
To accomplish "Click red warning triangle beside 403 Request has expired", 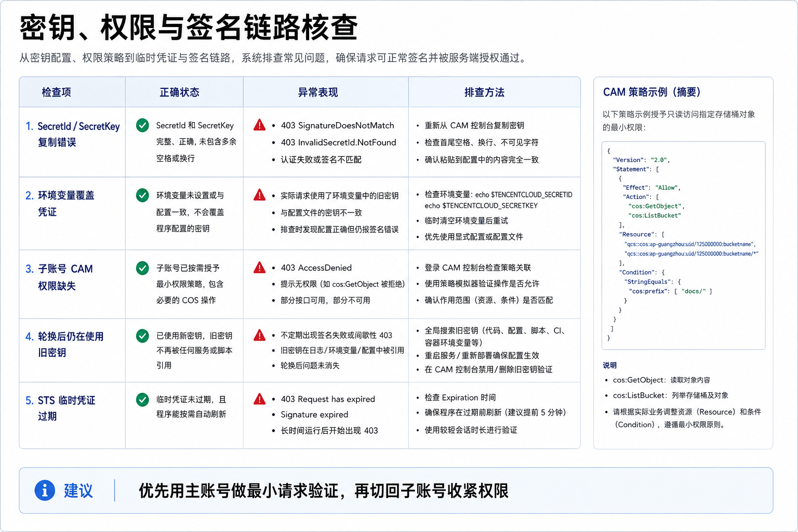I will pyautogui.click(x=259, y=399).
